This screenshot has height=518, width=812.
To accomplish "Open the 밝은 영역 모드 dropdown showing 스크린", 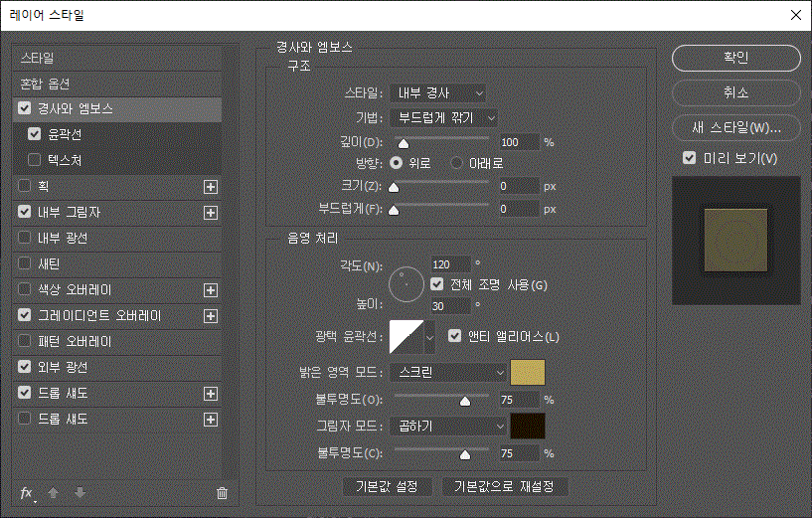I will 448,373.
